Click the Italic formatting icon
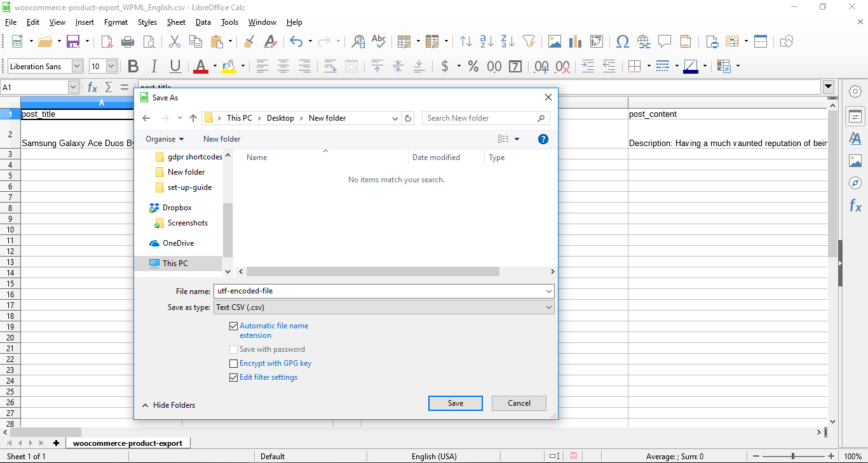This screenshot has height=463, width=868. (154, 66)
